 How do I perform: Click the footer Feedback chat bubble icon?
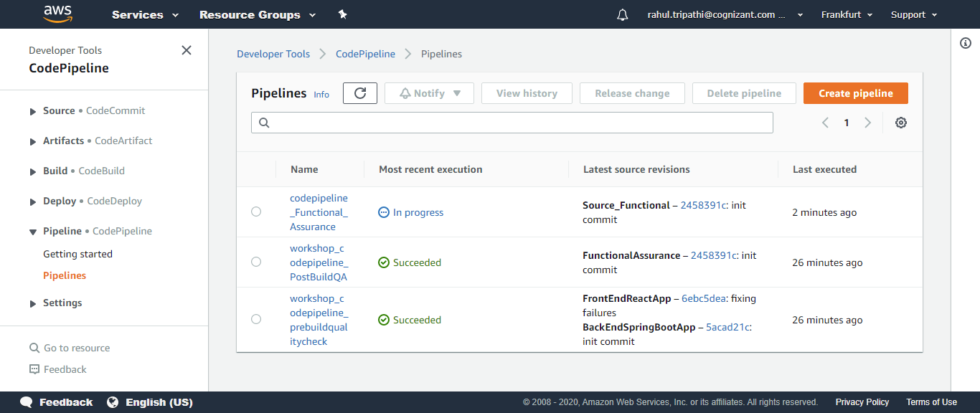point(27,402)
